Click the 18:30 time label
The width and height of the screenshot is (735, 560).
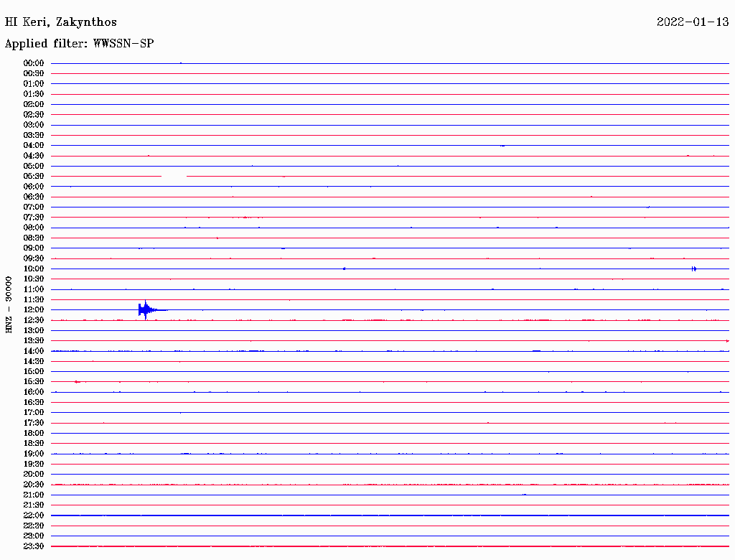click(x=34, y=443)
